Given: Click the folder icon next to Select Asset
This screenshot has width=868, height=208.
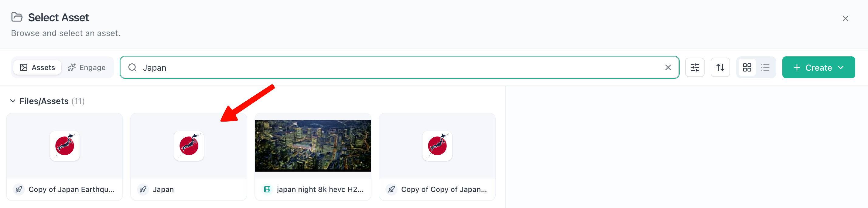Looking at the screenshot, I should [x=17, y=17].
